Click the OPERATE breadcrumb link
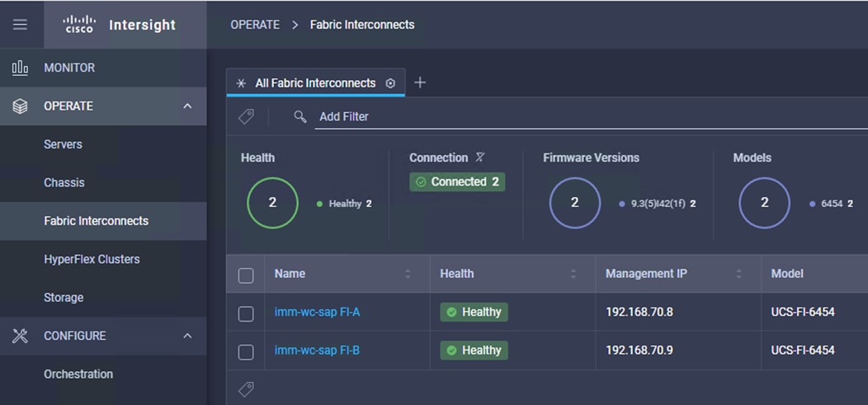The height and width of the screenshot is (405, 868). [x=255, y=25]
